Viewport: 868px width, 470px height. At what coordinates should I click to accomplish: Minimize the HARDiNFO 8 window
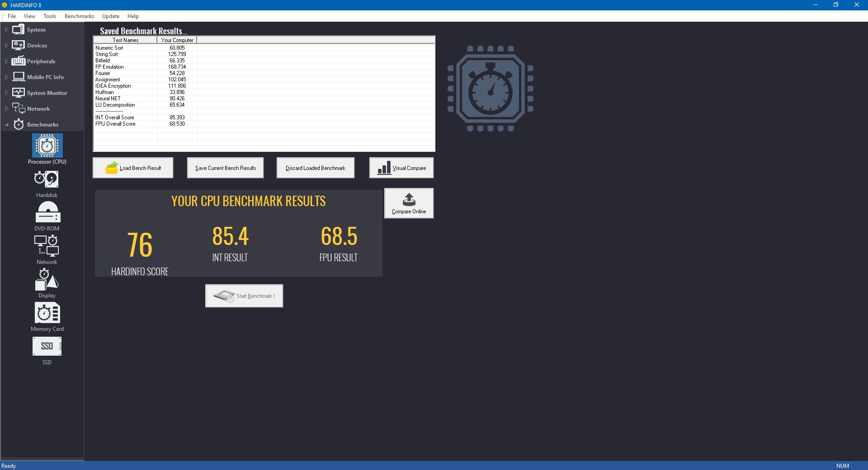[x=816, y=5]
